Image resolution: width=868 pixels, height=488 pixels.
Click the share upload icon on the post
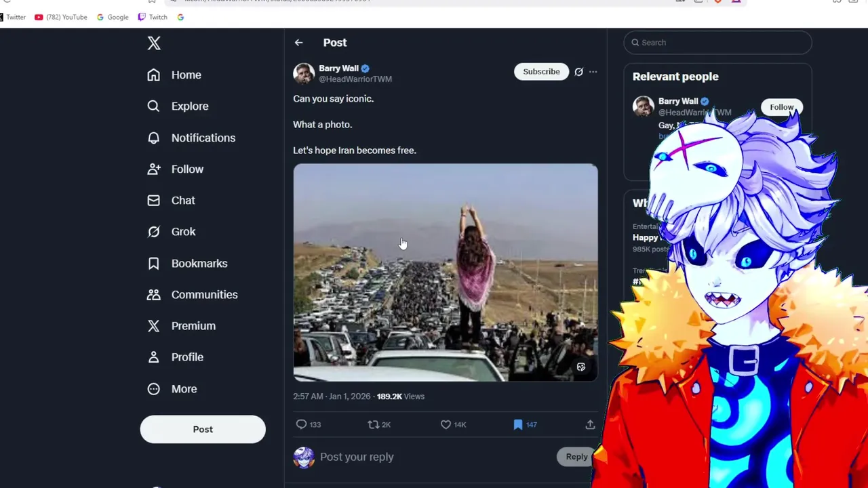click(x=590, y=424)
